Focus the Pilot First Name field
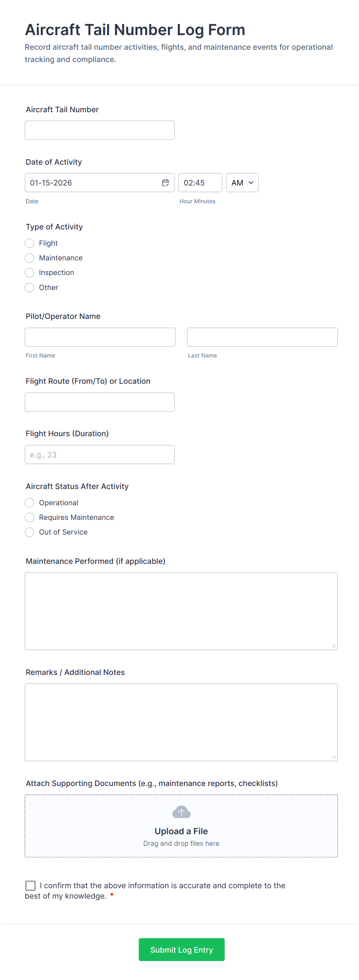This screenshot has width=359, height=980. pos(100,337)
